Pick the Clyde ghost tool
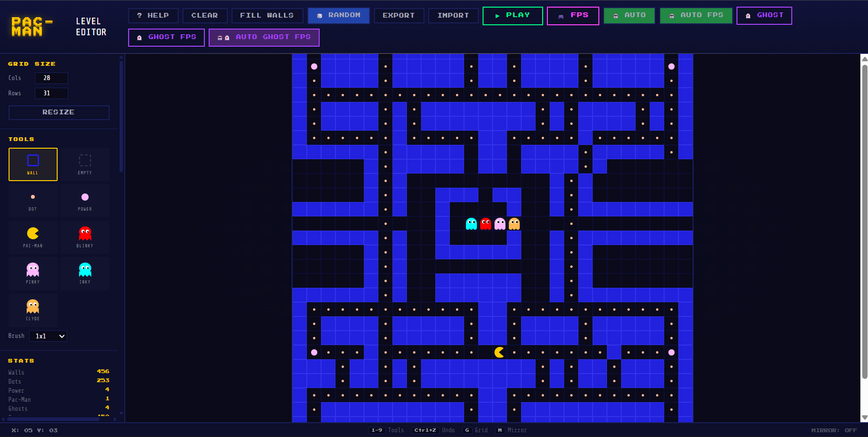868x437 pixels. tap(33, 310)
